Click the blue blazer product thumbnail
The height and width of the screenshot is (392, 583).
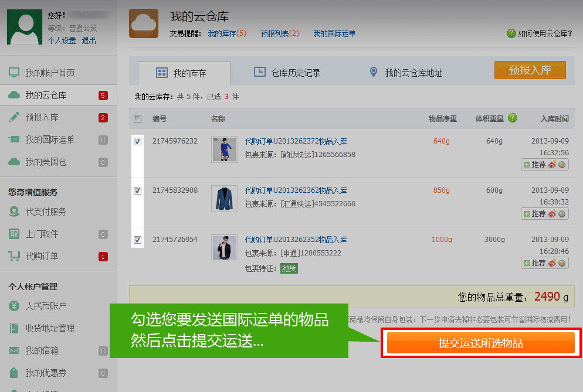pos(225,199)
